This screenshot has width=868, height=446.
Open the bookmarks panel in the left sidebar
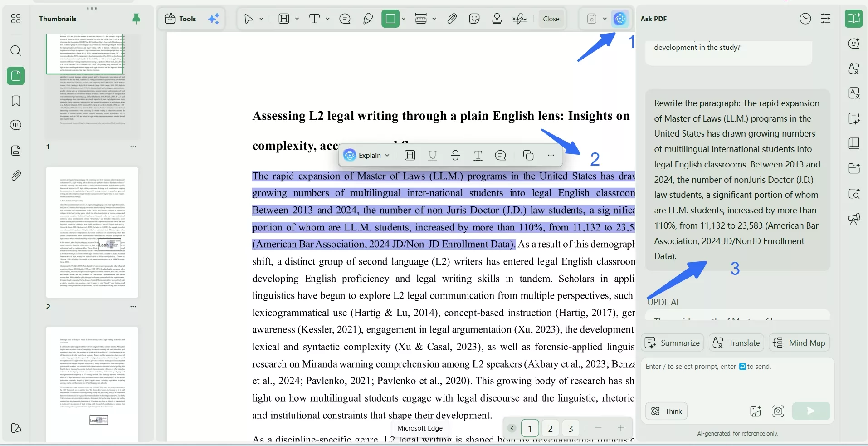16,101
